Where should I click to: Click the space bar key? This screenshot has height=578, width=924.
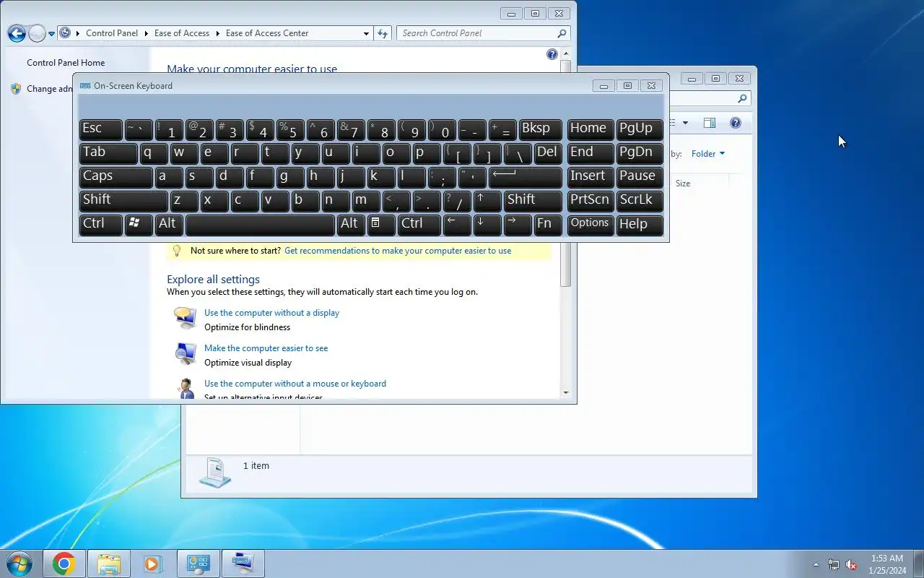(260, 225)
